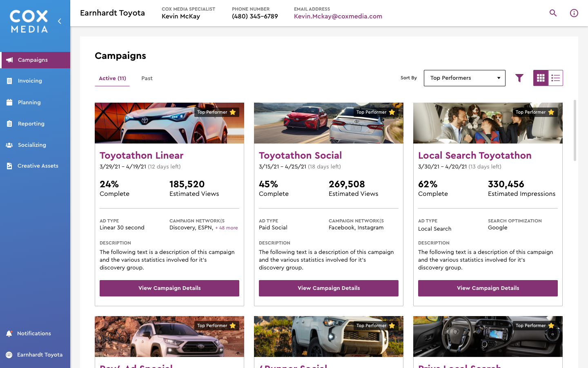Click the 'Earnhardt Toyota' header title
588x368 pixels.
pos(112,13)
